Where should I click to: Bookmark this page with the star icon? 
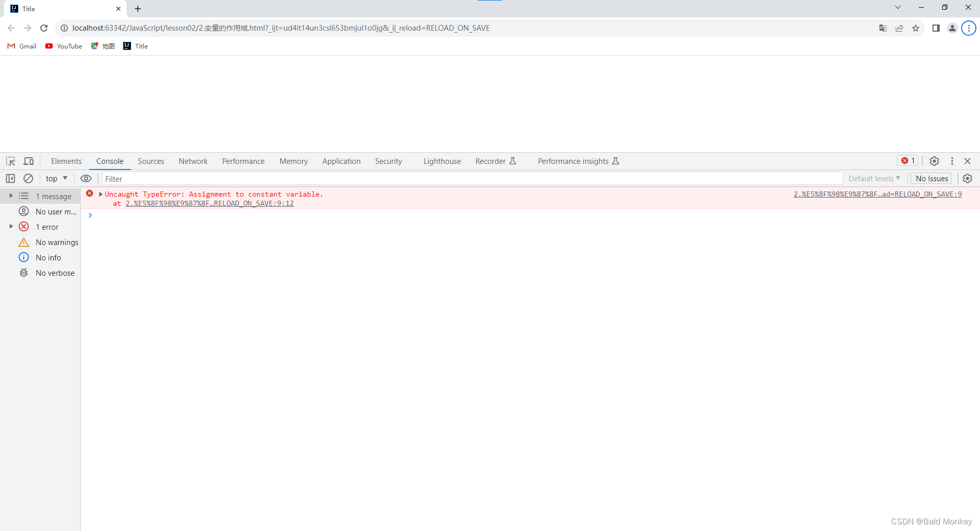pyautogui.click(x=916, y=28)
